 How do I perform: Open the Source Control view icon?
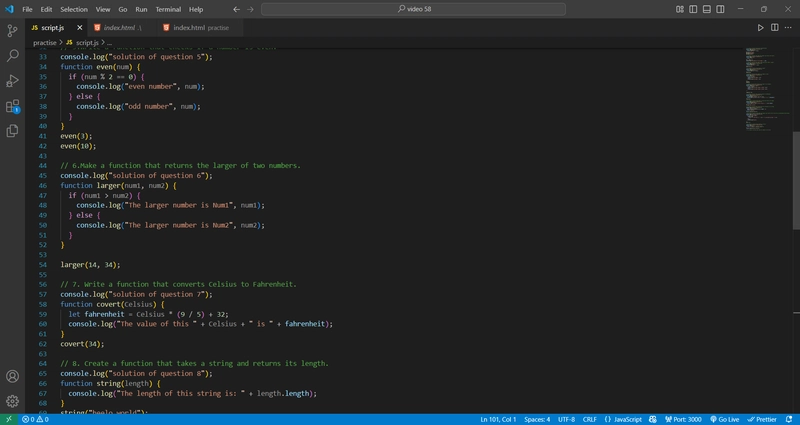12,31
